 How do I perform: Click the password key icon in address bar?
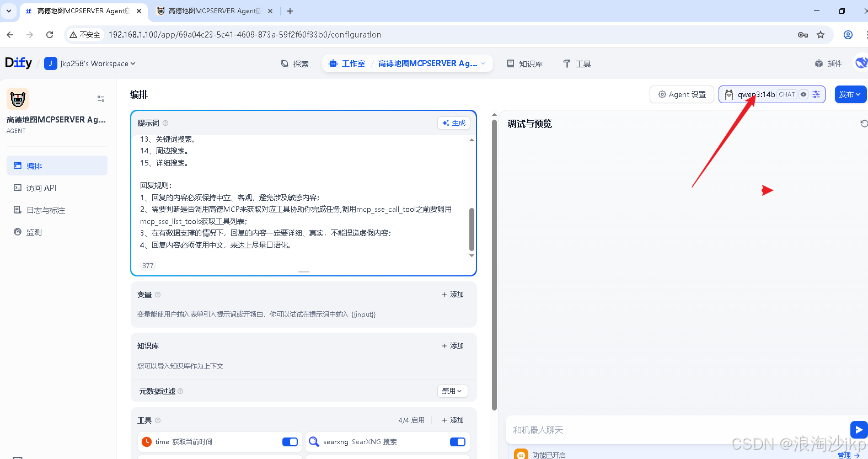[803, 35]
